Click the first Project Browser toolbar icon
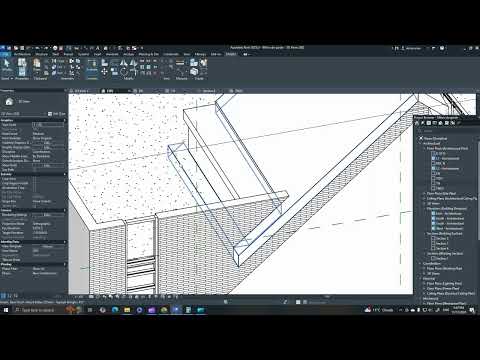 (417, 123)
